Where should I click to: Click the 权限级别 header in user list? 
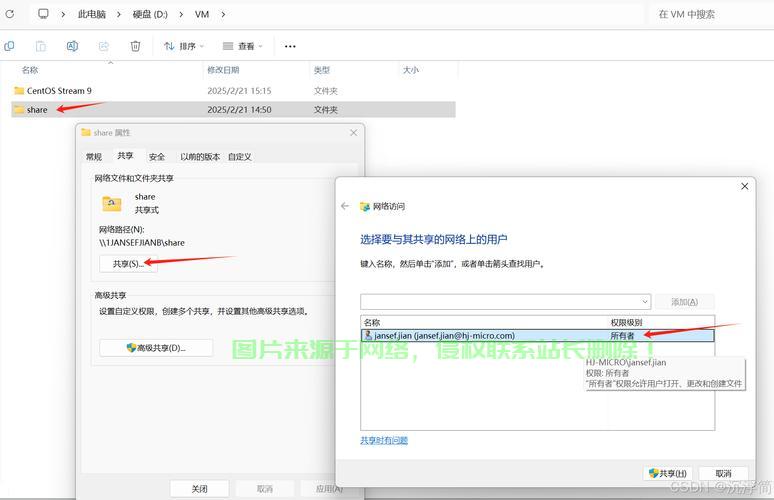pos(626,322)
